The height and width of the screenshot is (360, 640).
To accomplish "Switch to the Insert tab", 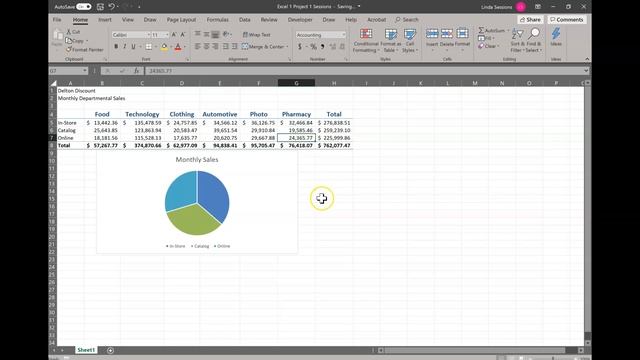I will point(104,20).
